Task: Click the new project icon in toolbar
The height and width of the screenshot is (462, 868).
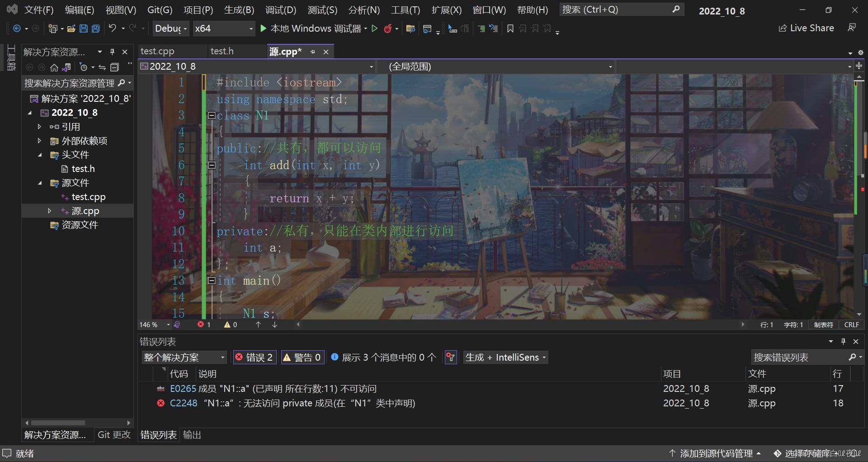Action: click(x=53, y=29)
